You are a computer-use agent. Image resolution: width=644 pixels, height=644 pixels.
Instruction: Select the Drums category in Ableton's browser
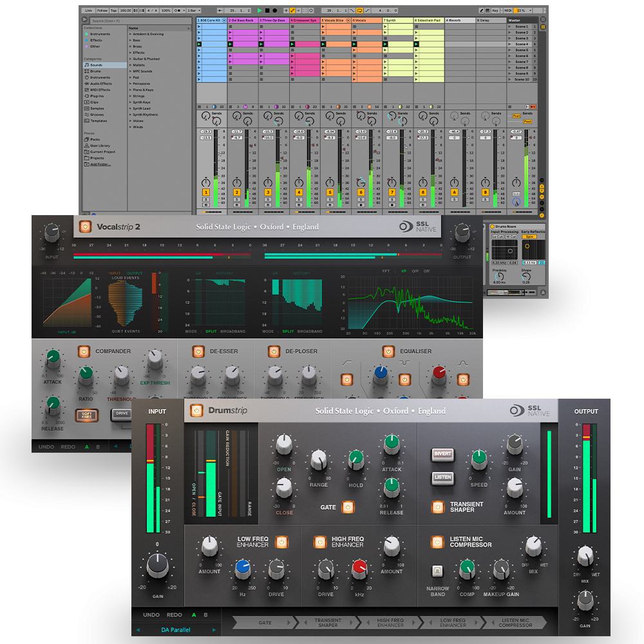coord(95,71)
